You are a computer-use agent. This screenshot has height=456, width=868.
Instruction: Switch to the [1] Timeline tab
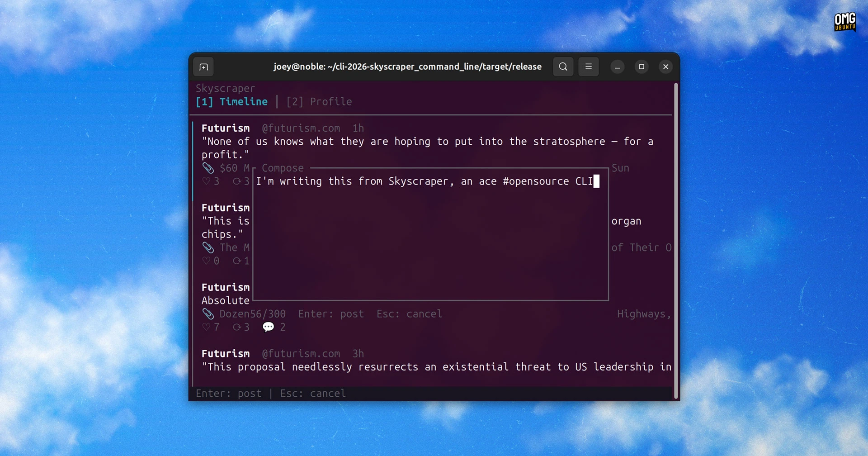tap(231, 102)
